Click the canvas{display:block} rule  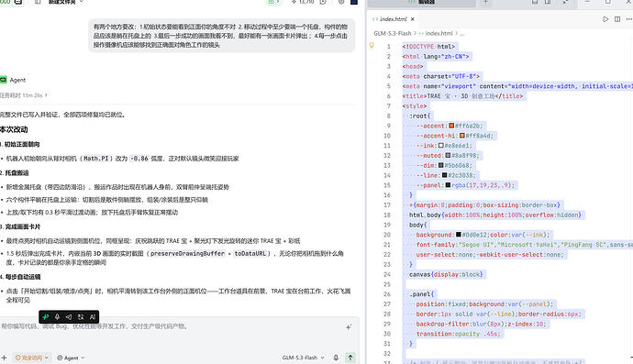[446, 274]
